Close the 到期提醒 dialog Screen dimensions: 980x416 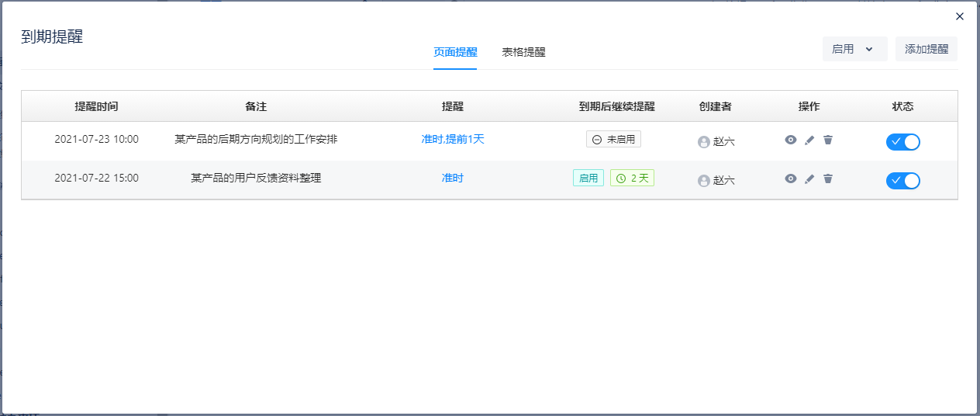tap(960, 16)
